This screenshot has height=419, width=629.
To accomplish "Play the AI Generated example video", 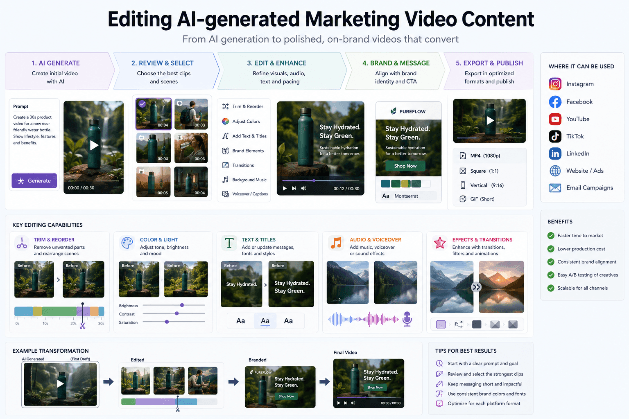I will click(60, 384).
